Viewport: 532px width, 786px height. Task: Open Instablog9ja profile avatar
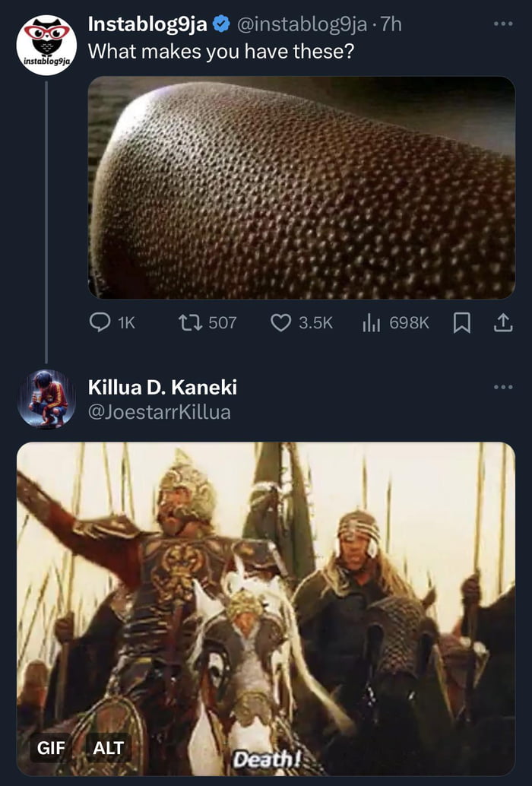tap(46, 45)
